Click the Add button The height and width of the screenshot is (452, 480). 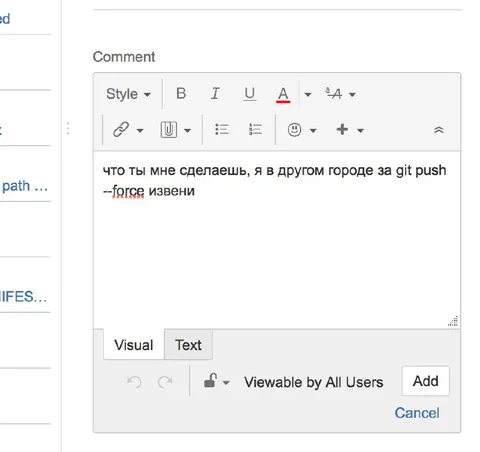[426, 381]
